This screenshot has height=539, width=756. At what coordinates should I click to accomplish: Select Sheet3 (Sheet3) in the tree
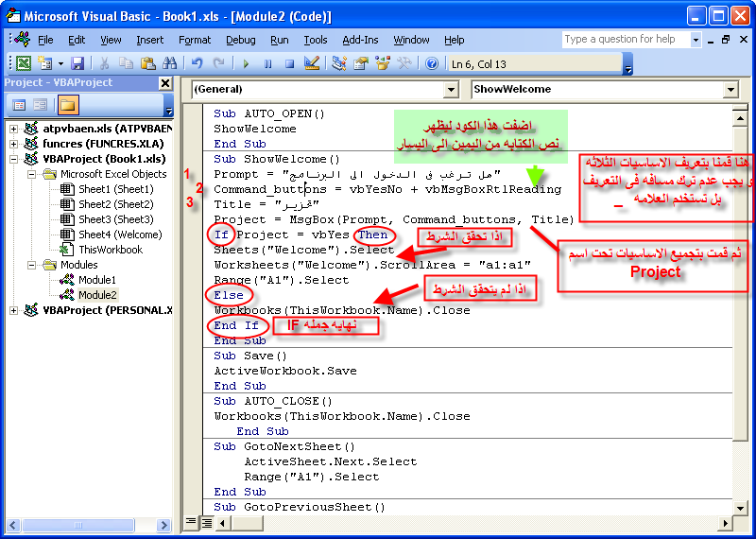[115, 219]
